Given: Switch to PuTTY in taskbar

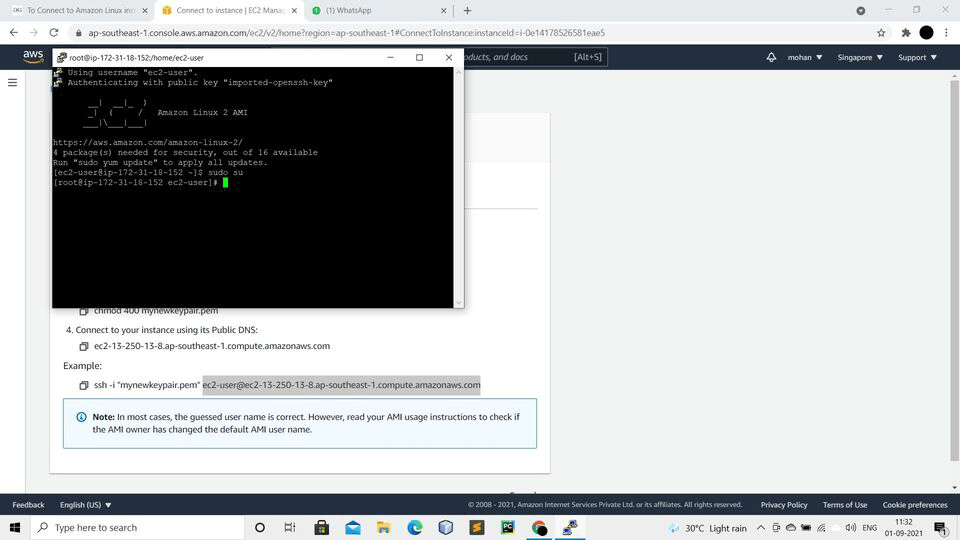Looking at the screenshot, I should [x=570, y=528].
